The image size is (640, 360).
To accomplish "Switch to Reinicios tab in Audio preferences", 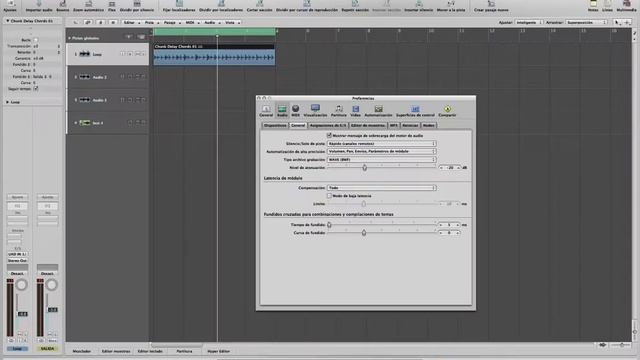I will (410, 125).
